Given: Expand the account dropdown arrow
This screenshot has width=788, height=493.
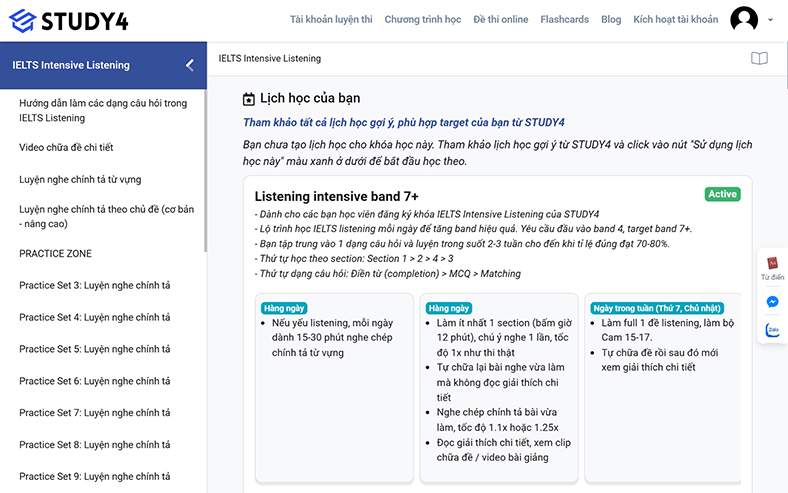Looking at the screenshot, I should coord(771,20).
